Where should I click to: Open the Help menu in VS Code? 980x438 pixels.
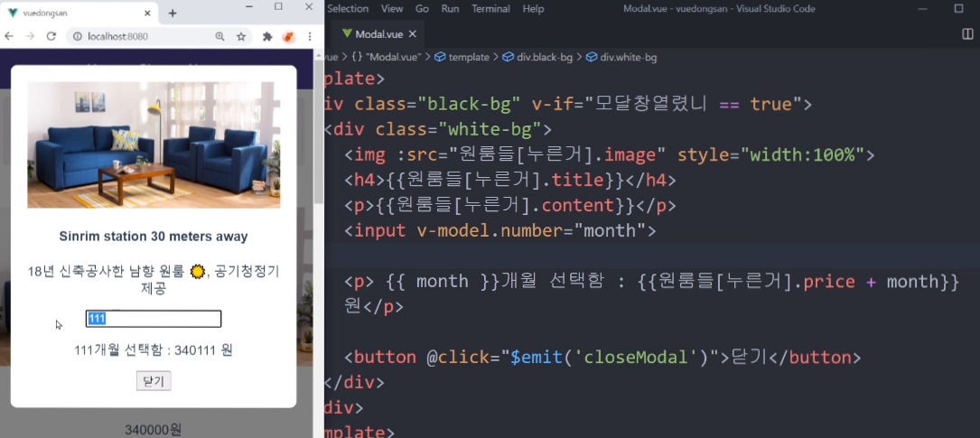(x=533, y=9)
